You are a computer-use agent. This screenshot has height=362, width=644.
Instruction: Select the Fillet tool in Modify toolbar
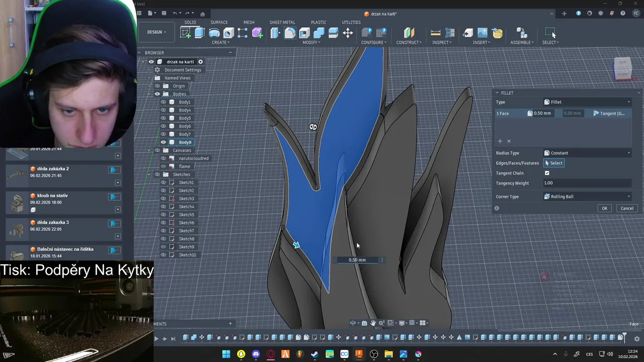click(x=290, y=33)
